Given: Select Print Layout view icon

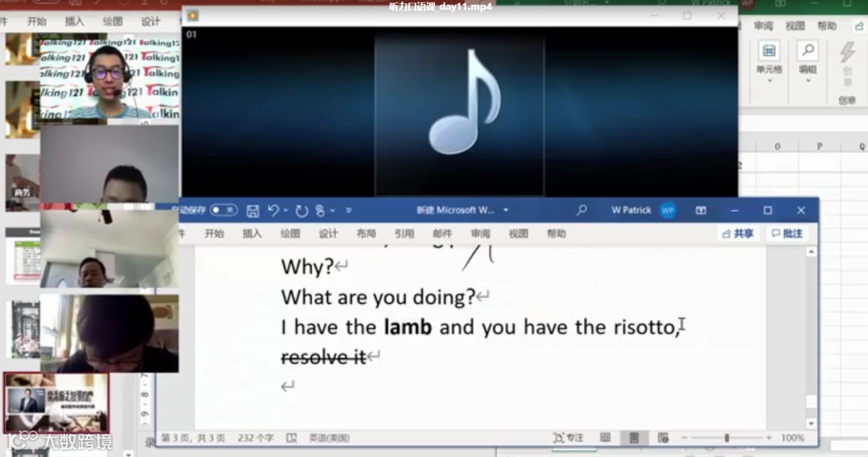Looking at the screenshot, I should tap(634, 438).
